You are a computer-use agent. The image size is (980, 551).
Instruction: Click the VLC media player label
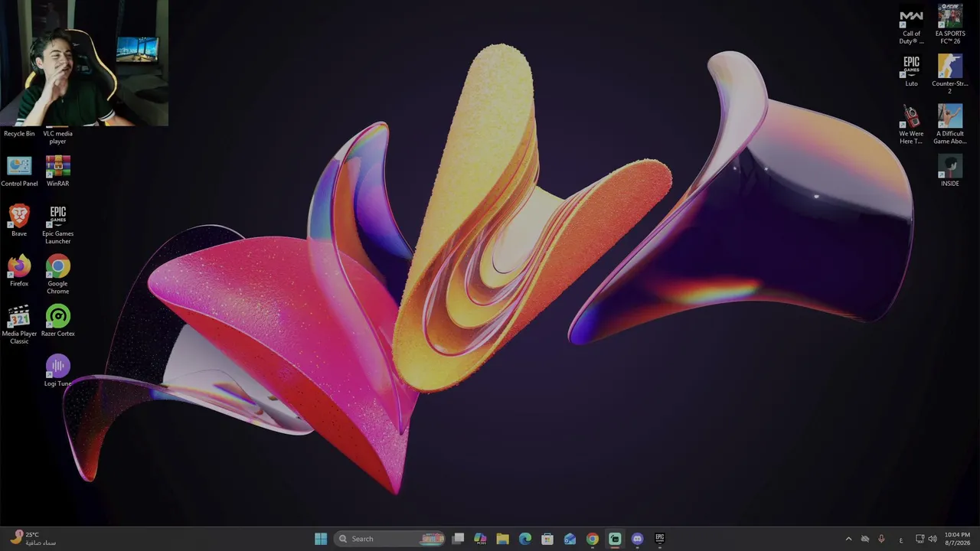(x=57, y=138)
